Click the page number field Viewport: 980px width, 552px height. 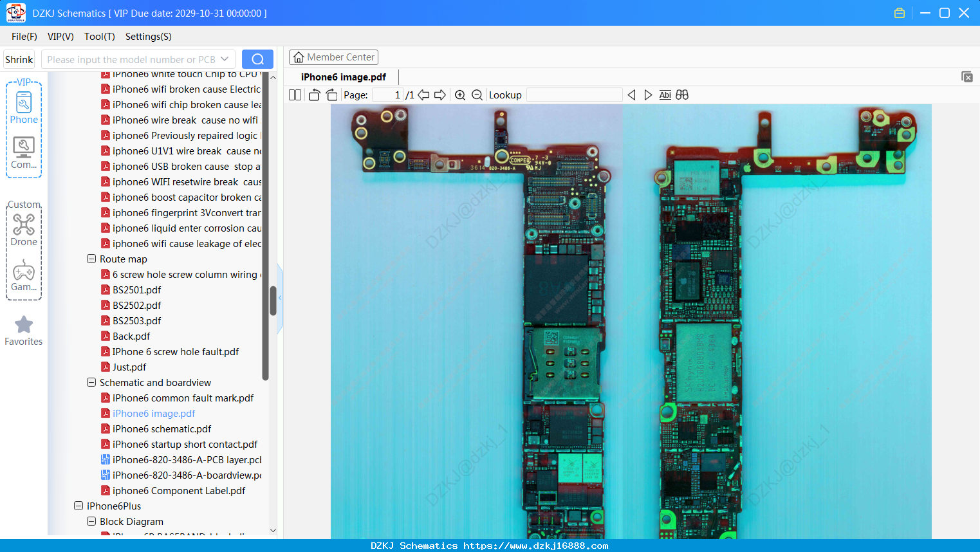coord(387,95)
